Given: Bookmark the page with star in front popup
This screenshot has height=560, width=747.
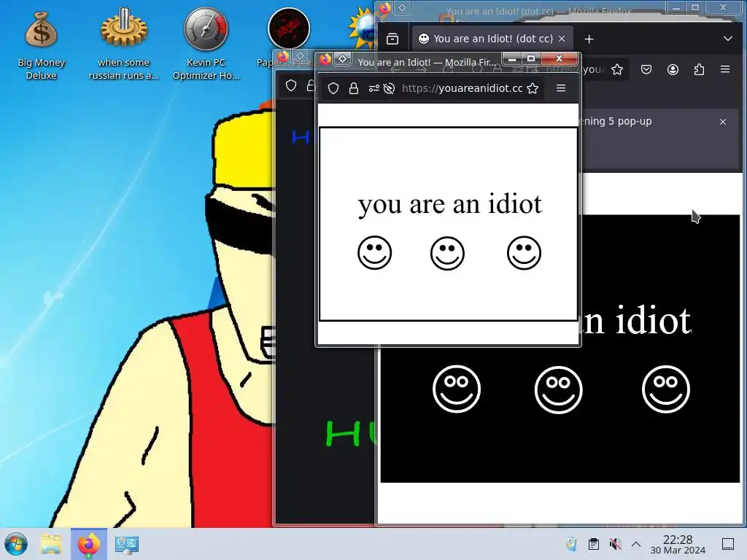Looking at the screenshot, I should (x=533, y=88).
